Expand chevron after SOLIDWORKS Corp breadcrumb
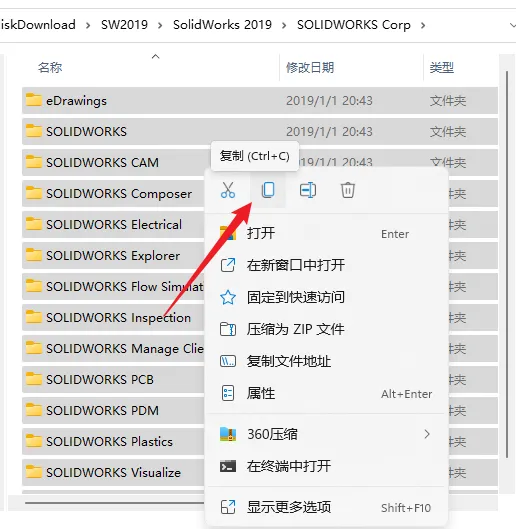This screenshot has height=529, width=516. [423, 25]
